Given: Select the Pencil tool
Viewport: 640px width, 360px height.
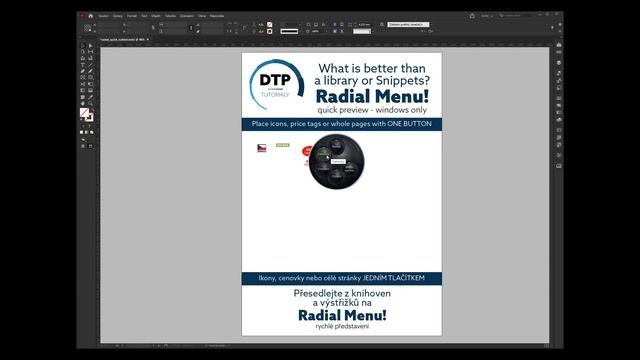Looking at the screenshot, I should click(x=91, y=71).
